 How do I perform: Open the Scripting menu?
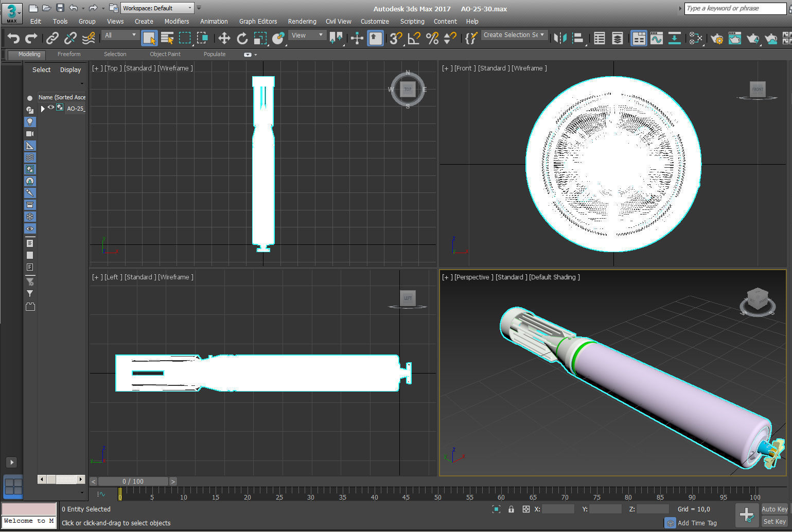click(412, 22)
